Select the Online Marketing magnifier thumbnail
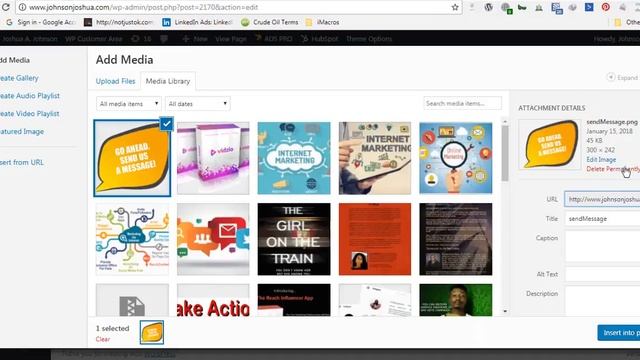This screenshot has height=360, width=640. coord(456,158)
